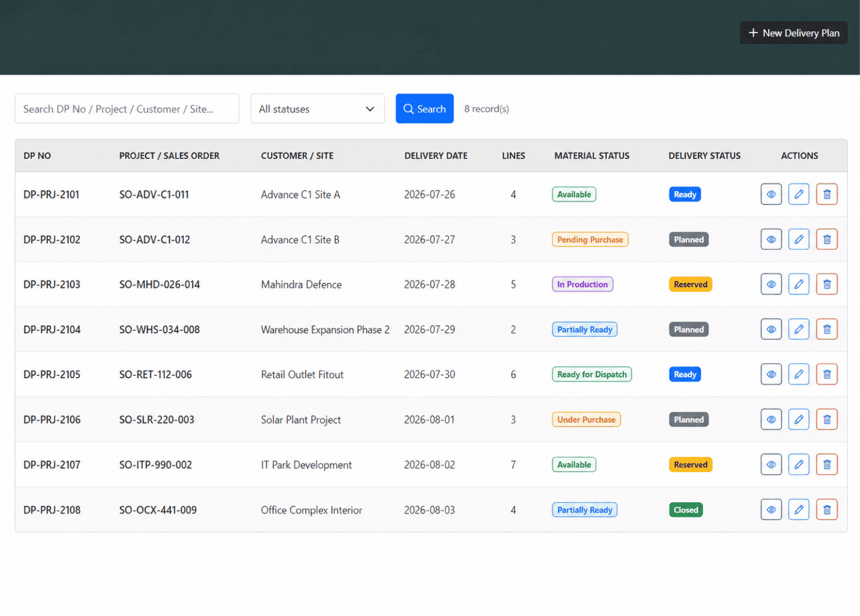The image size is (860, 616).
Task: Click sales order SO-ITP-990-002
Action: [x=156, y=465]
